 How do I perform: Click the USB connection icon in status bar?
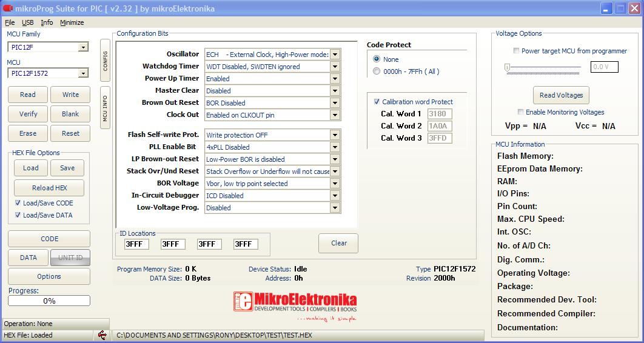coord(102,335)
